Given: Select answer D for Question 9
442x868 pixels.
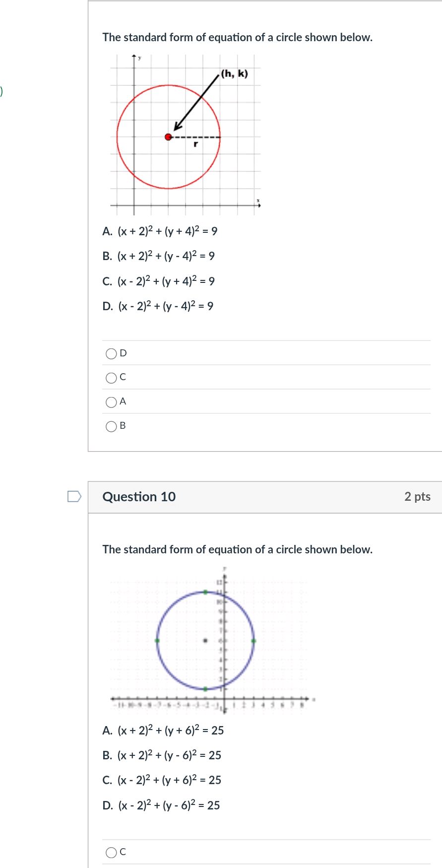Looking at the screenshot, I should pos(111,353).
